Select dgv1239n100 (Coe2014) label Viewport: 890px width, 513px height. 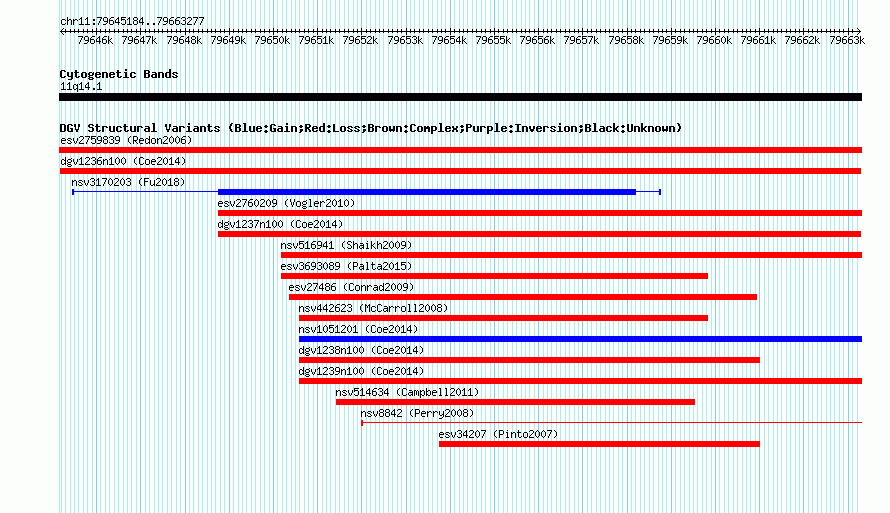click(x=362, y=371)
